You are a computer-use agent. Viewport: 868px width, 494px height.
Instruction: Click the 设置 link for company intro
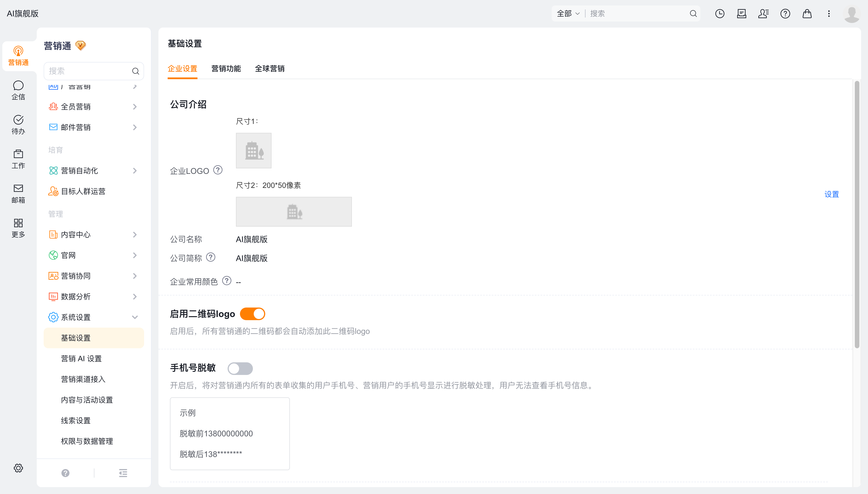(x=831, y=195)
